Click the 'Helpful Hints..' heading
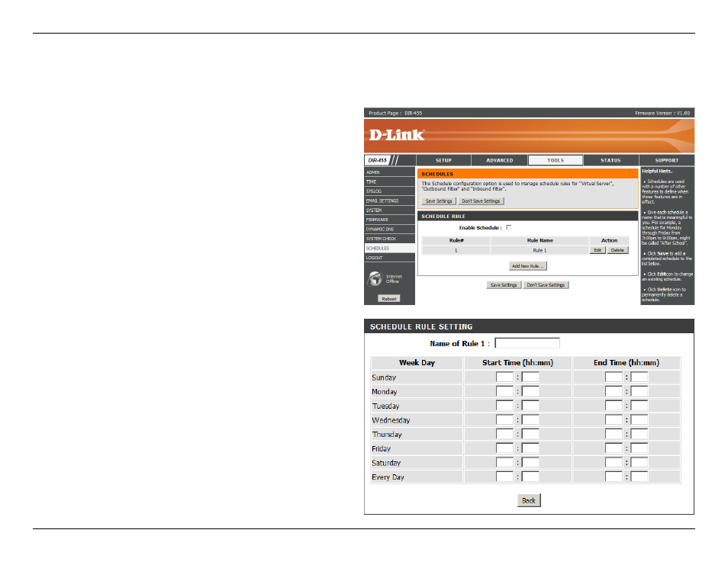This screenshot has height=562, width=728. point(657,172)
